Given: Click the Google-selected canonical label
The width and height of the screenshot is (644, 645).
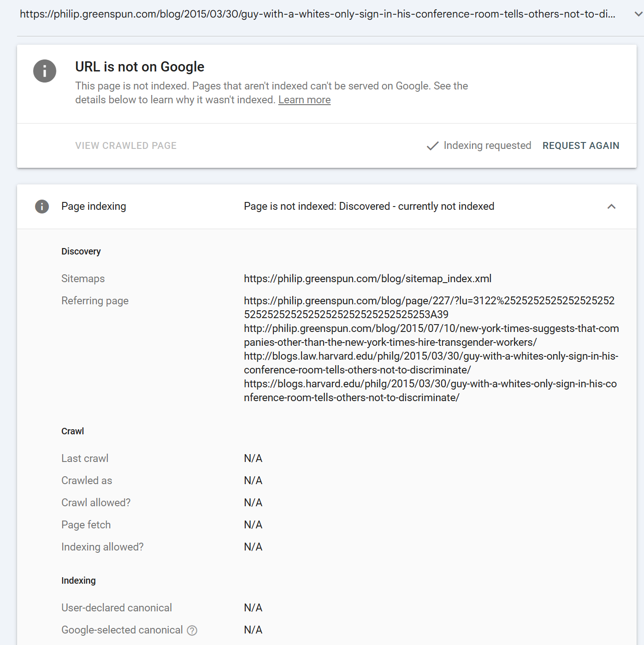Looking at the screenshot, I should click(x=122, y=630).
